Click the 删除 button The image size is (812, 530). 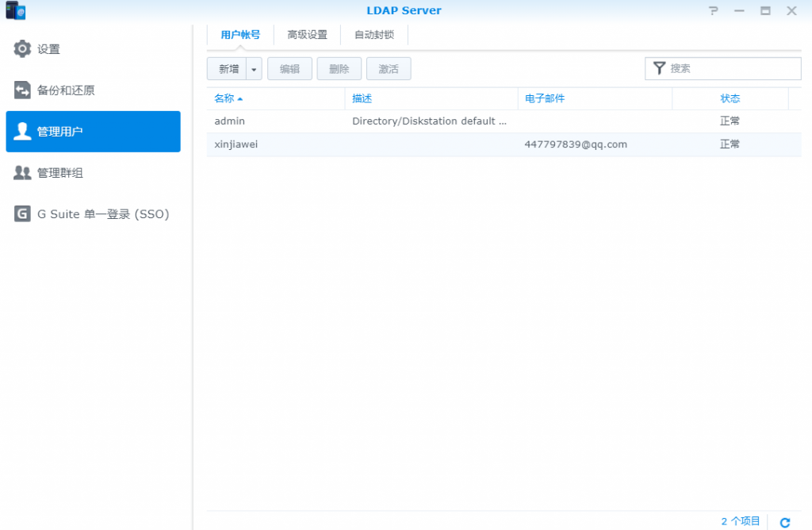[x=339, y=69]
